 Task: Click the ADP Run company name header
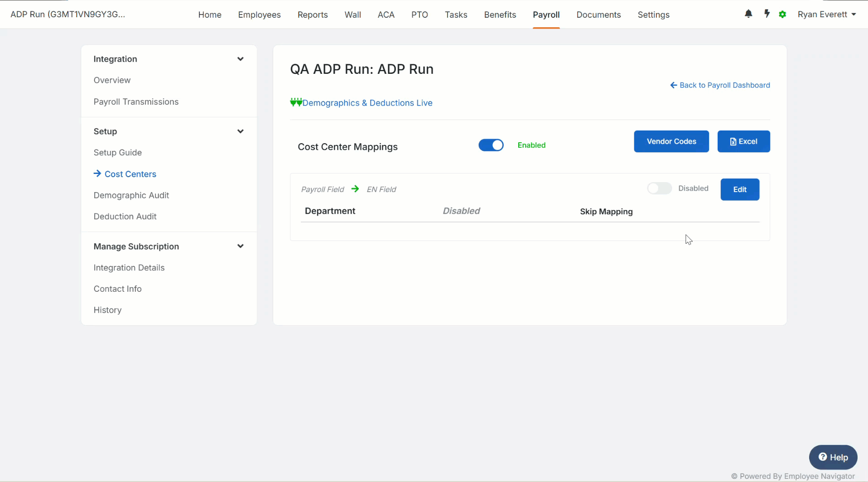(68, 14)
